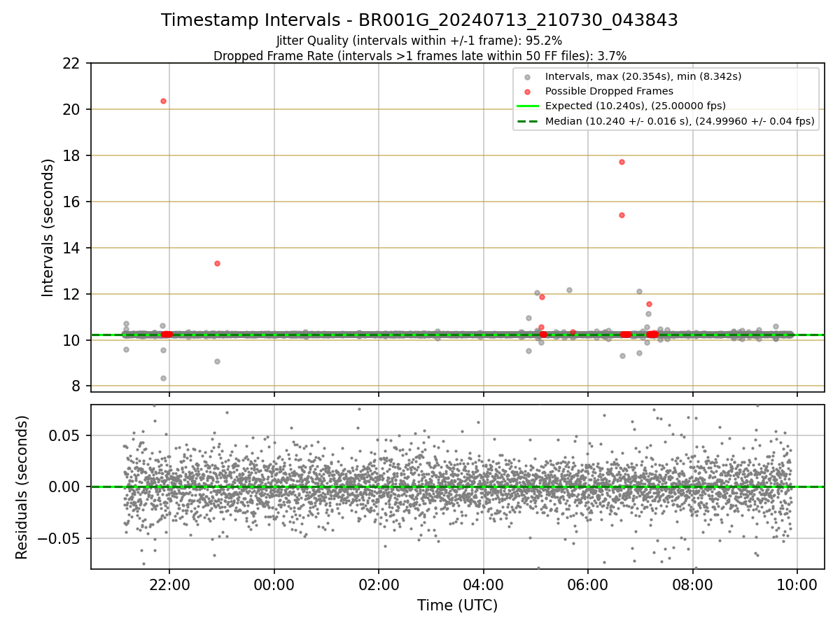This screenshot has width=840, height=630.
Task: Click the gray point near 12.2 seconds before 06:00
Action: click(569, 290)
